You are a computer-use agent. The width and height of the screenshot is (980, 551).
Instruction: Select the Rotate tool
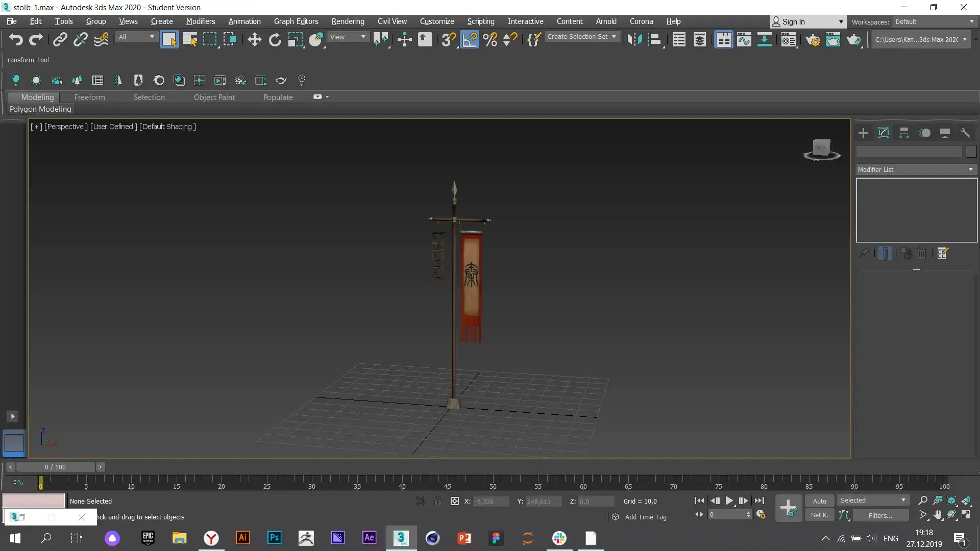click(275, 39)
